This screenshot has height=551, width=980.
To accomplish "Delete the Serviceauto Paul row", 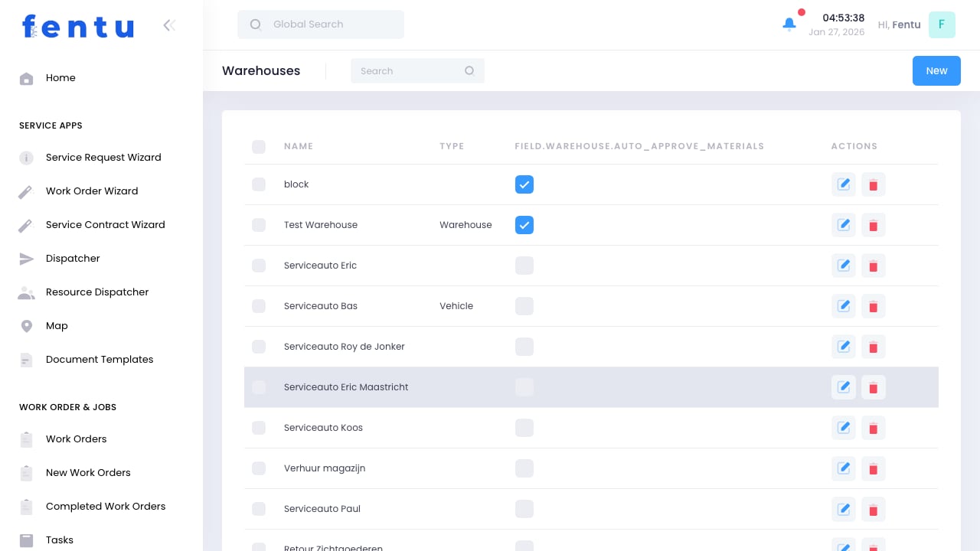I will [874, 509].
